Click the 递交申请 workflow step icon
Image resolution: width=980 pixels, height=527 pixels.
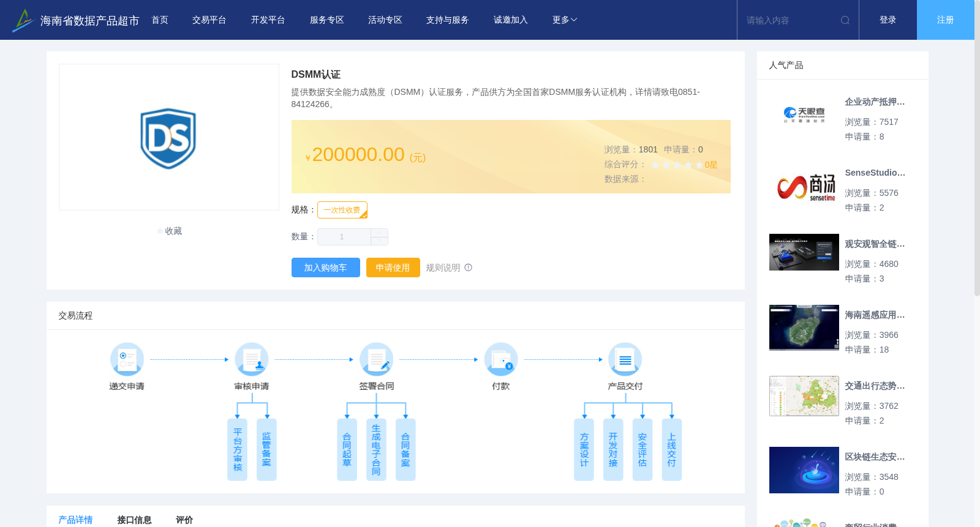(127, 359)
